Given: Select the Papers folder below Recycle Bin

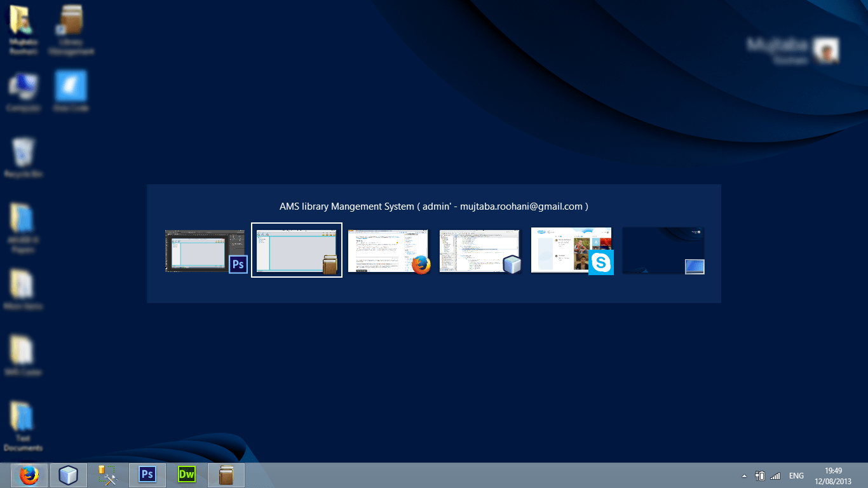Looking at the screenshot, I should click(24, 227).
